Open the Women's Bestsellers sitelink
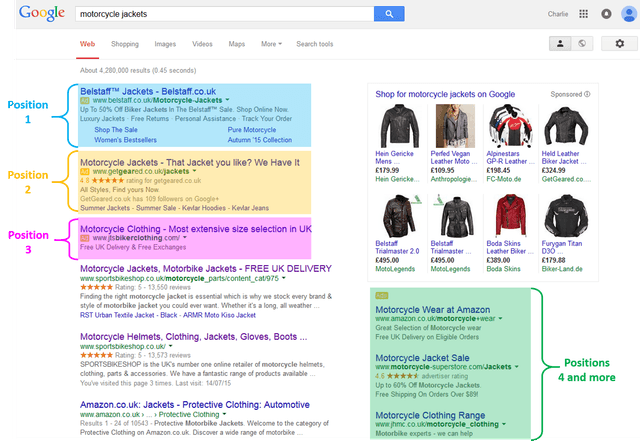640x441 pixels. [125, 140]
